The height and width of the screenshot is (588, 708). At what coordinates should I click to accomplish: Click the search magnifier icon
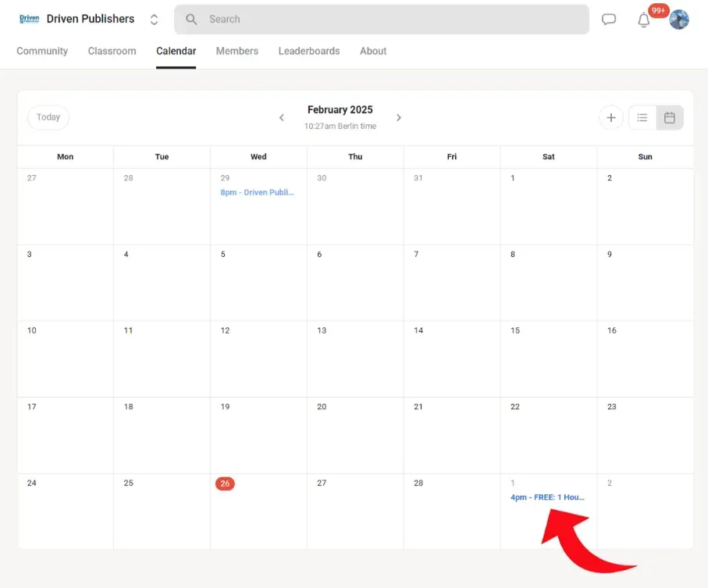tap(191, 20)
